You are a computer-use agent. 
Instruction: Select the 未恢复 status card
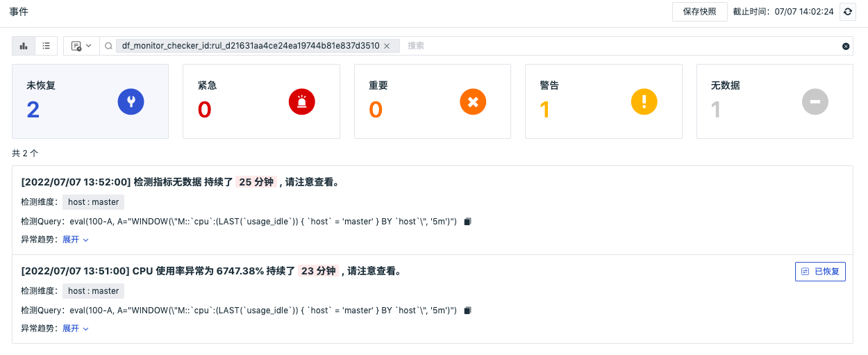[x=90, y=101]
